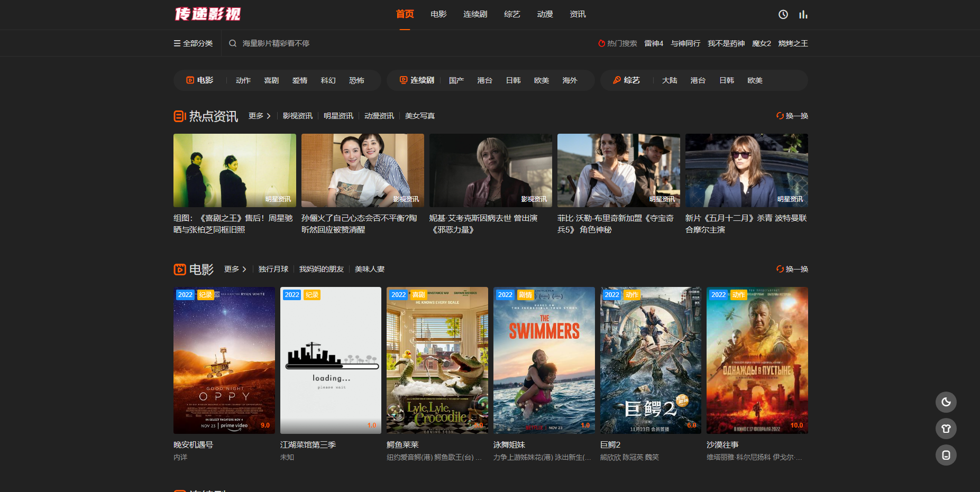
Task: Click the 传递影视 site logo
Action: click(x=208, y=14)
